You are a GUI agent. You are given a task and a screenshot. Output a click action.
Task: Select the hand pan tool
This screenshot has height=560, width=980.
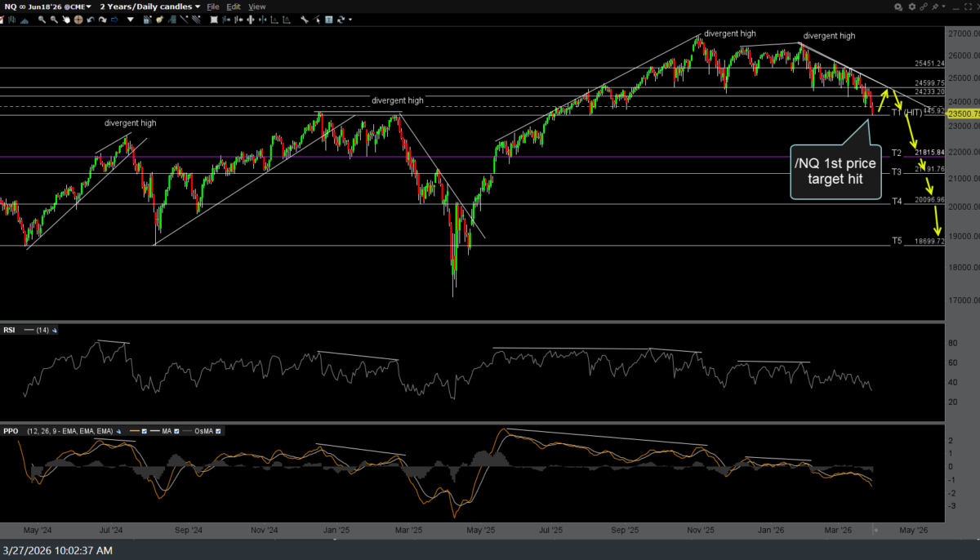coord(66,20)
